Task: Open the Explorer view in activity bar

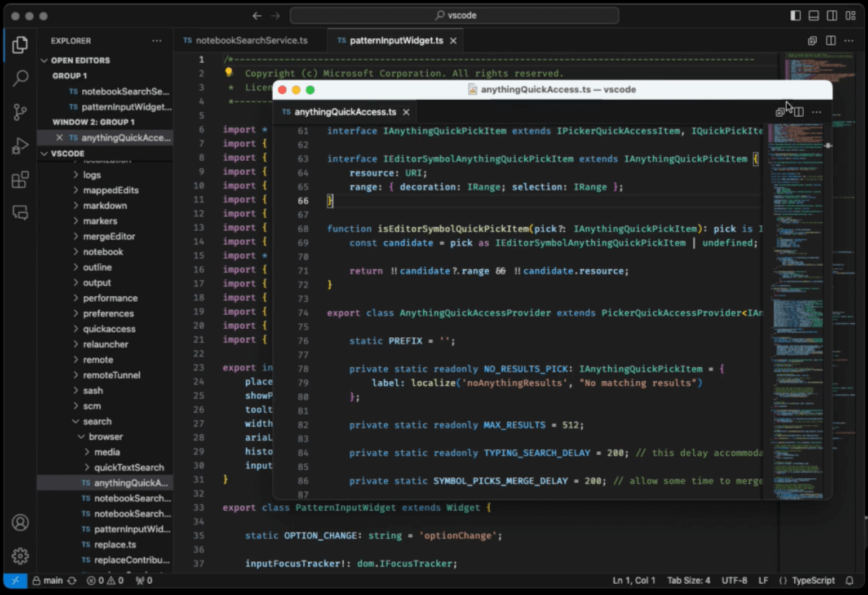Action: (x=20, y=45)
